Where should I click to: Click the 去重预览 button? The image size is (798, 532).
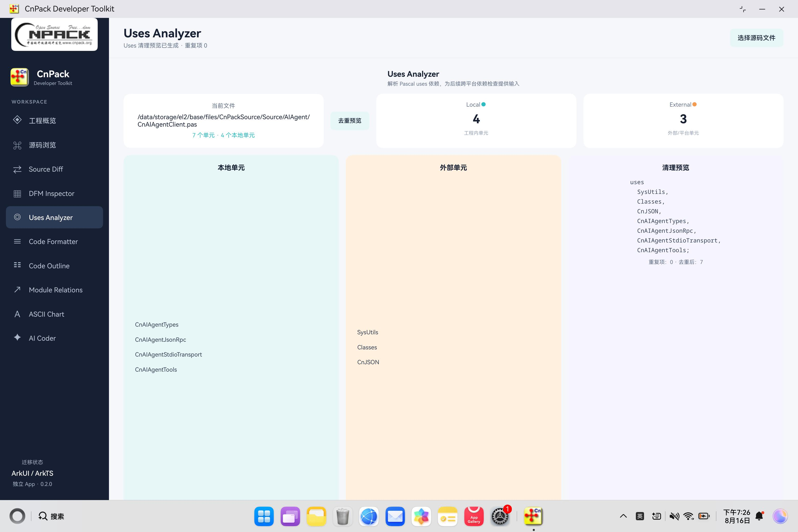[x=350, y=120]
